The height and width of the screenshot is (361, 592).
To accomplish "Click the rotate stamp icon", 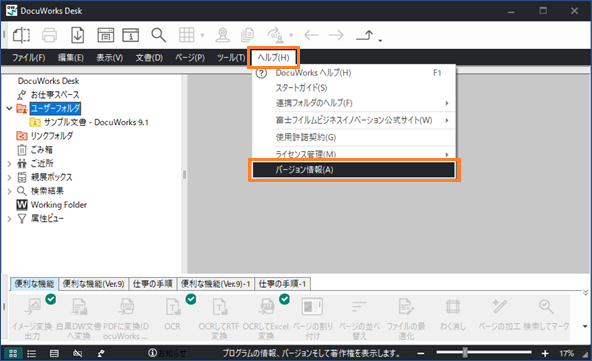I will (276, 35).
